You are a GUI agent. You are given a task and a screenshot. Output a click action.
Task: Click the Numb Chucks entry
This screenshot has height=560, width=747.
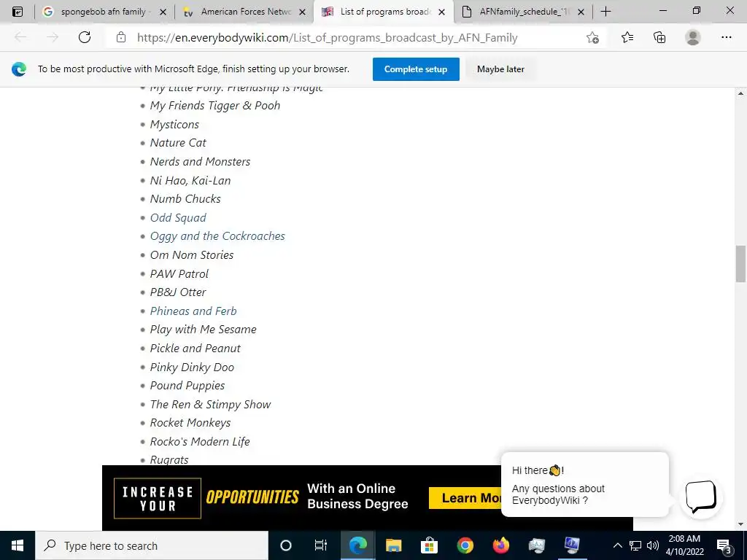click(x=185, y=198)
